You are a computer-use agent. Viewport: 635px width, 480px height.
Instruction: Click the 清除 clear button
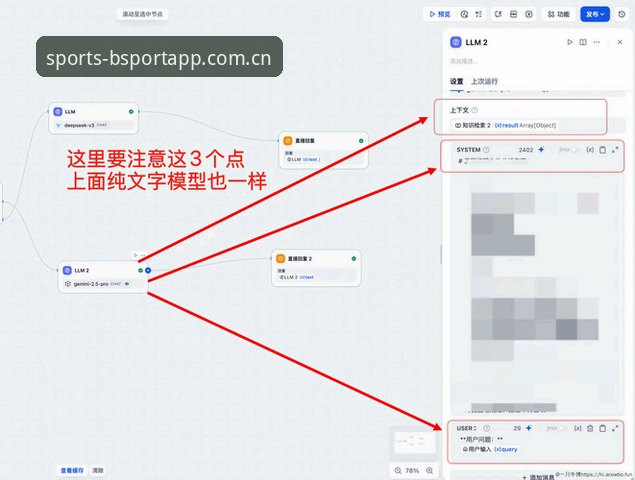click(x=98, y=470)
